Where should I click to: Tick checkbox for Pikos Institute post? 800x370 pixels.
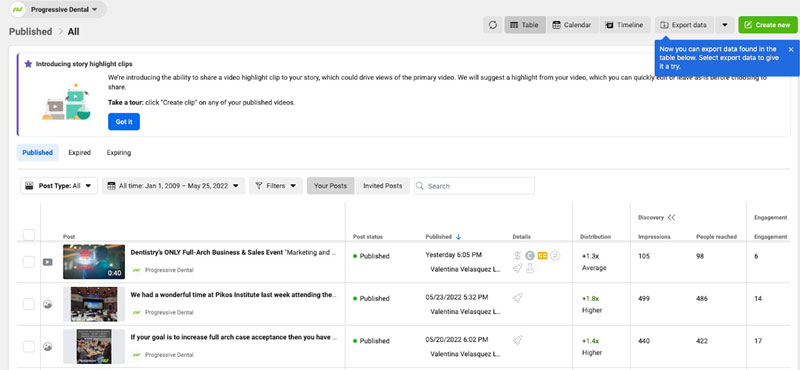tap(29, 304)
